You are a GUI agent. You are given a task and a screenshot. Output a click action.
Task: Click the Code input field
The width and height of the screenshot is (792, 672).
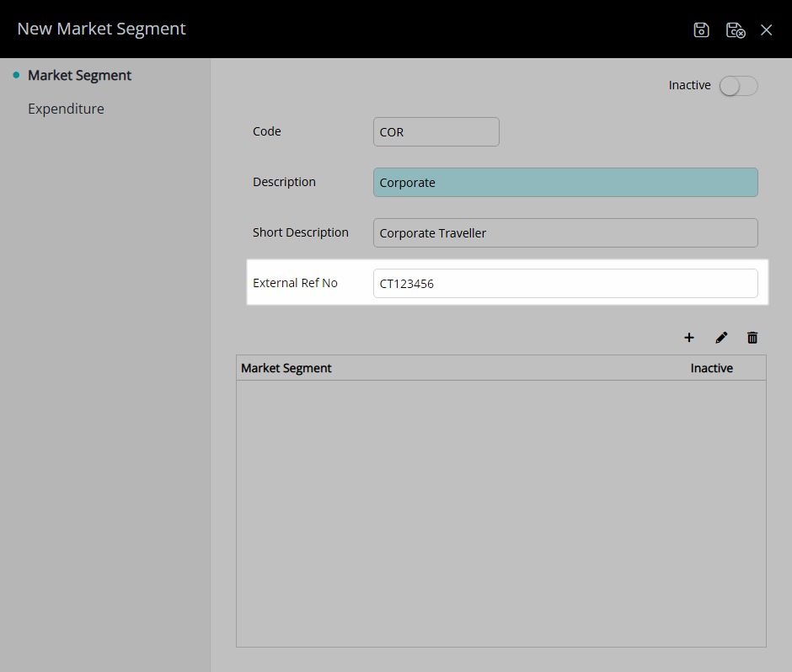click(436, 131)
